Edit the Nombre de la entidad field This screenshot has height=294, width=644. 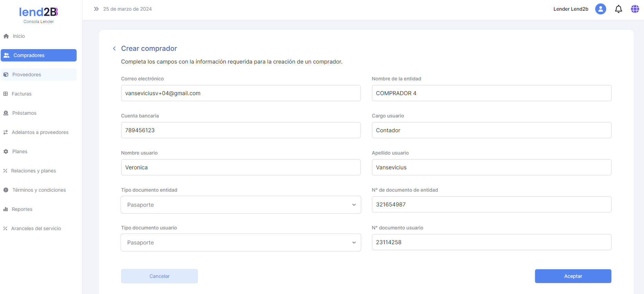(x=491, y=93)
